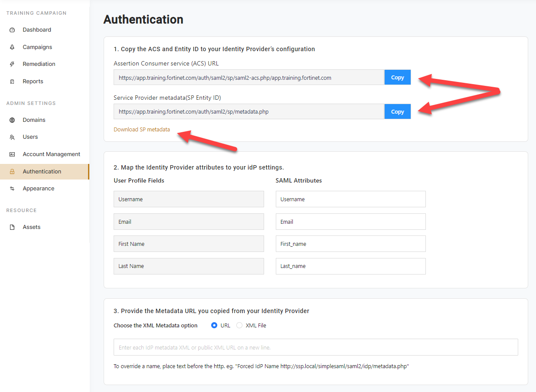Open Appearance settings via its icon
536x392 pixels.
[x=13, y=188]
